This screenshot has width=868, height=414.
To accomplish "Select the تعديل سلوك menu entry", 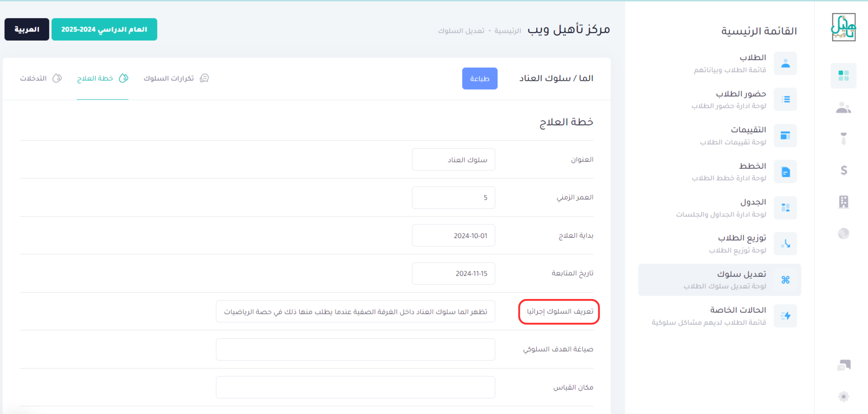I will point(719,280).
